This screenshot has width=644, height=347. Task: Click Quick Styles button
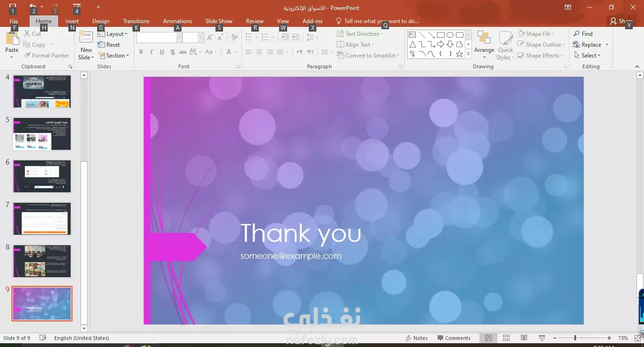pyautogui.click(x=505, y=45)
